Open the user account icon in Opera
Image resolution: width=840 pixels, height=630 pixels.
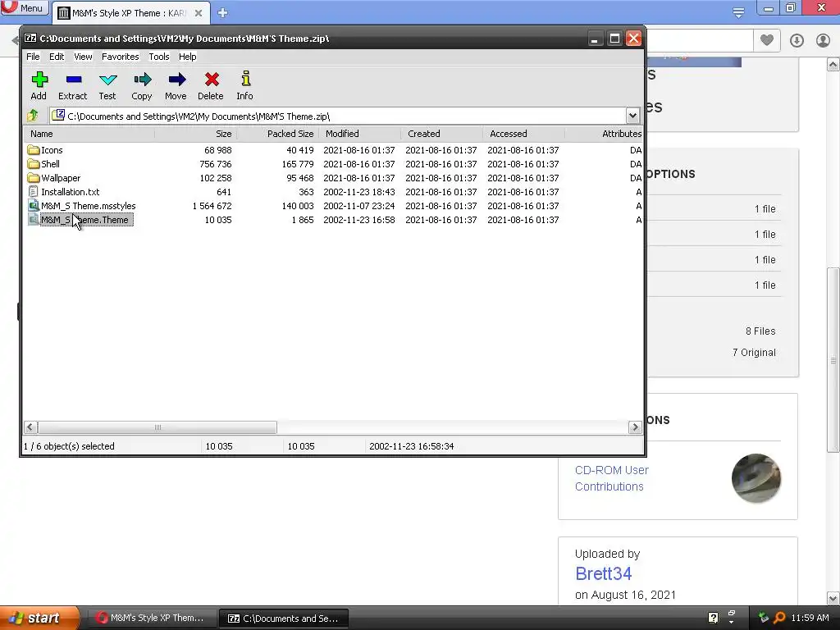[823, 40]
